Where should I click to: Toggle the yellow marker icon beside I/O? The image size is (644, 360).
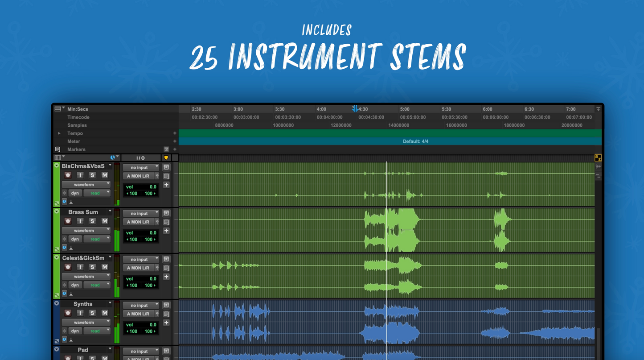[x=166, y=158]
